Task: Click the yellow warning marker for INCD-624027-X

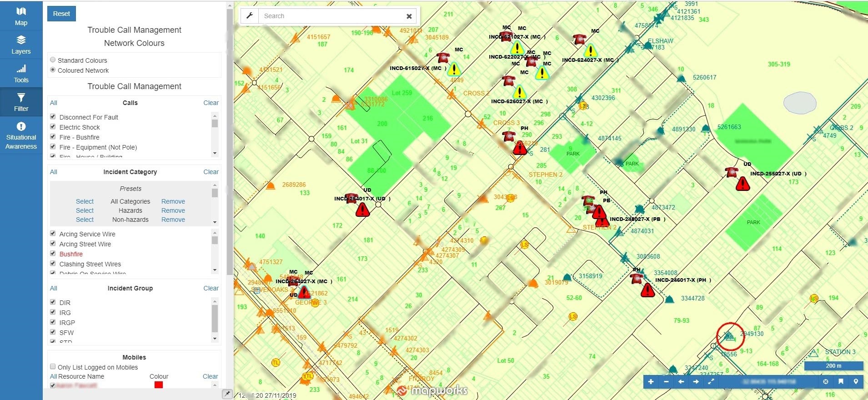Action: coord(590,50)
